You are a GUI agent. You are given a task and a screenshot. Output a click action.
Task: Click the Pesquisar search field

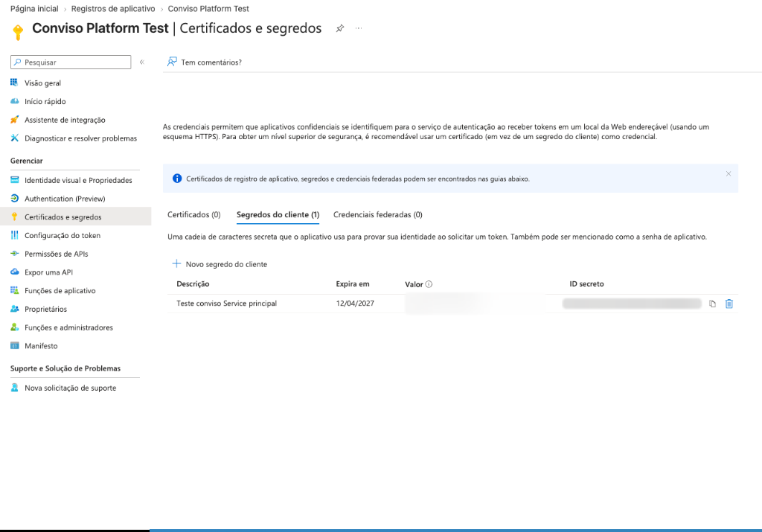pyautogui.click(x=71, y=63)
